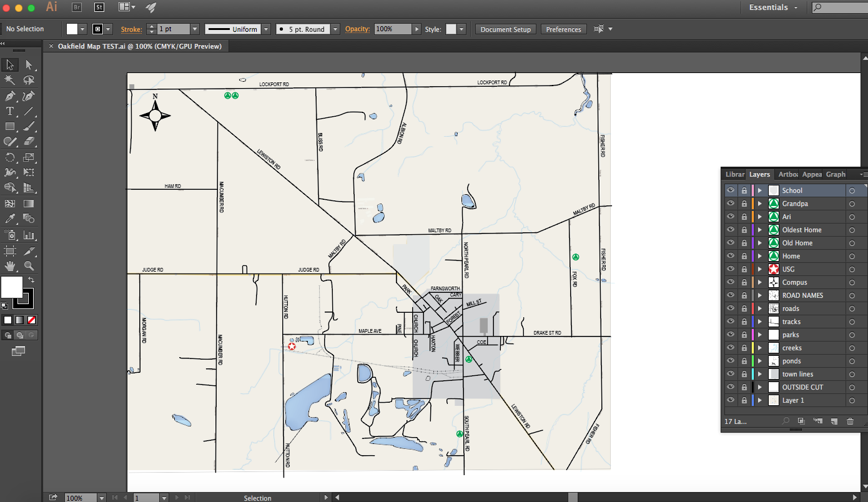Toggle visibility of ROAD NAMES layer
Viewport: 868px width, 502px height.
click(730, 295)
